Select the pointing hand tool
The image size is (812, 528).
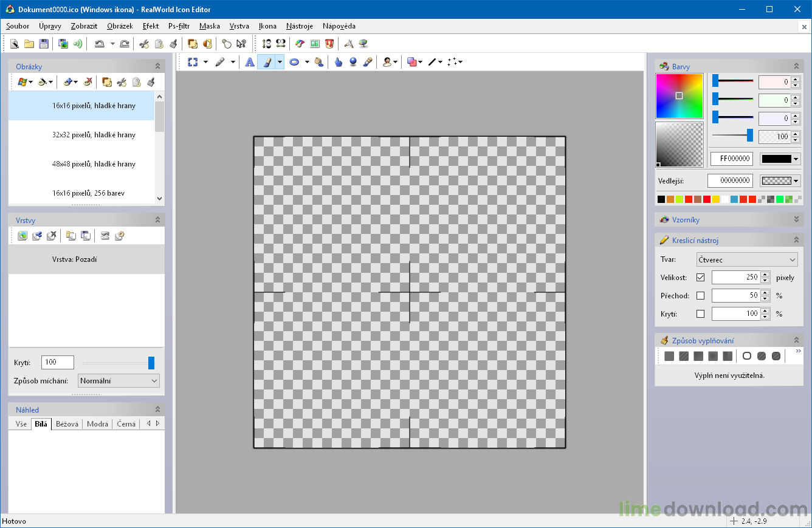click(x=339, y=62)
